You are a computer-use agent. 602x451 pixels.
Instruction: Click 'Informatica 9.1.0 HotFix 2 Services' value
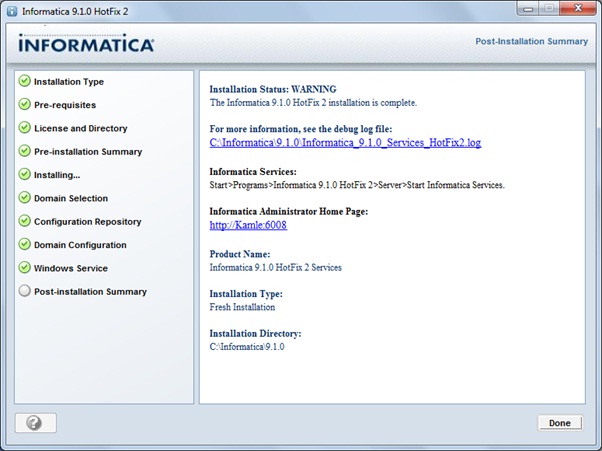pyautogui.click(x=276, y=268)
